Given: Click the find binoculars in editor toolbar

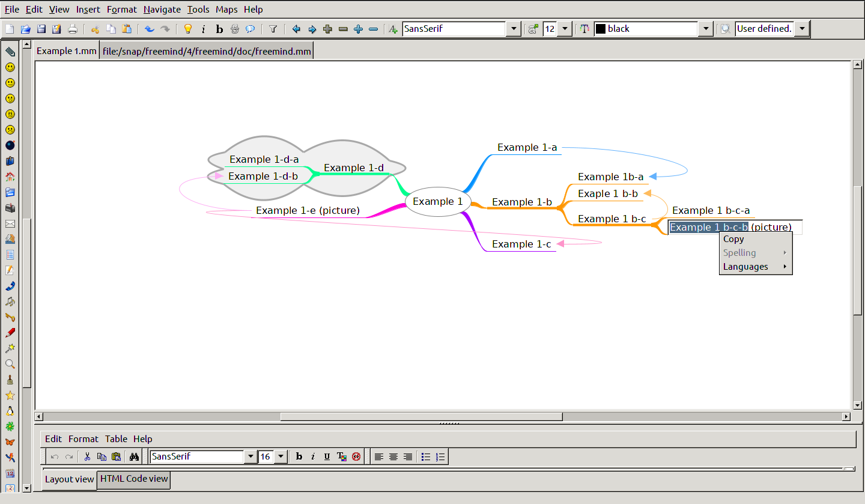Looking at the screenshot, I should (134, 457).
